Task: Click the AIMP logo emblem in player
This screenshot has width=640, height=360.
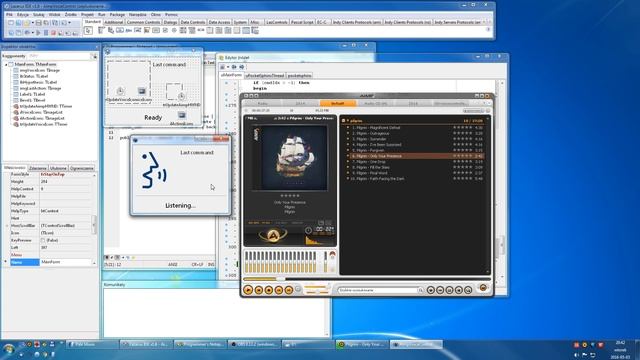Action: [x=273, y=235]
